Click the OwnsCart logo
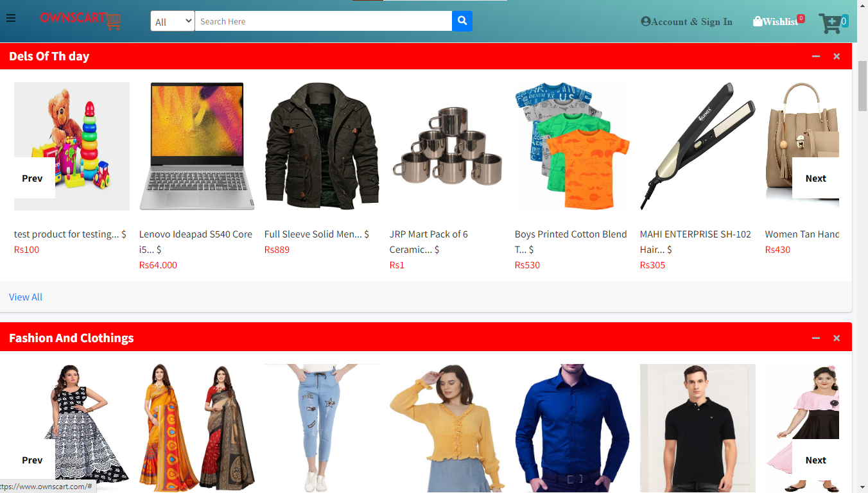 [x=80, y=20]
